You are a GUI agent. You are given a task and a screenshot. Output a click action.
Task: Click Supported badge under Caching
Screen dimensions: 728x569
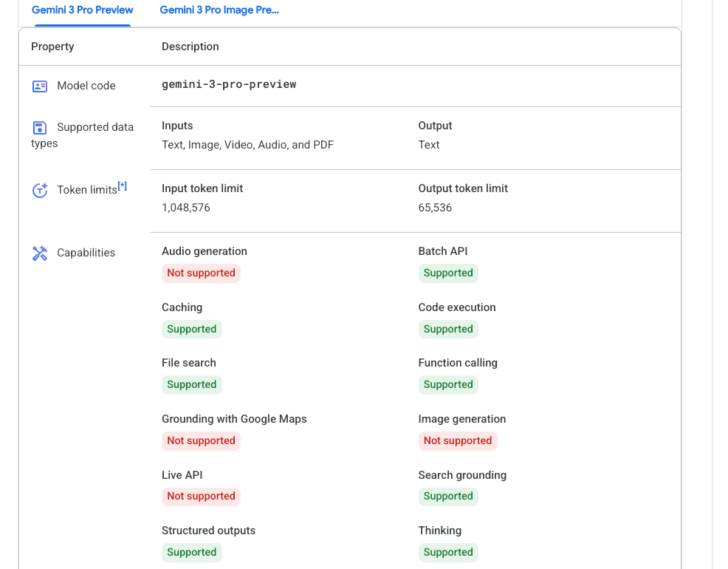point(192,330)
